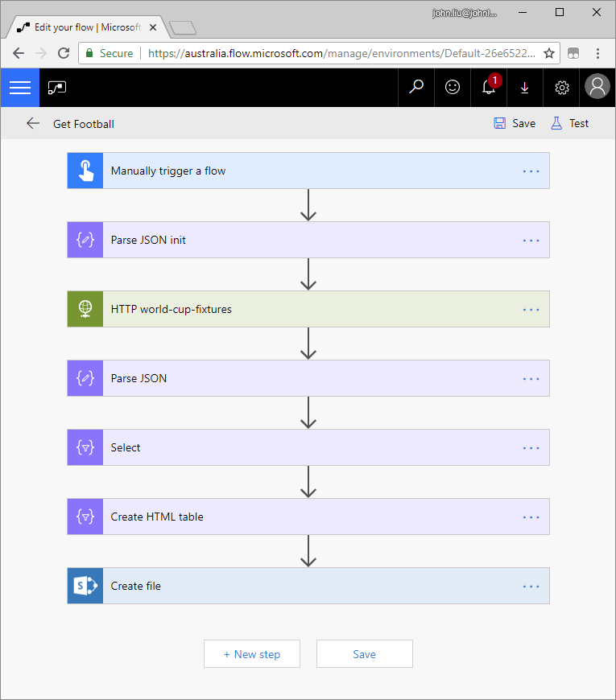This screenshot has width=616, height=700.
Task: Open ellipsis menu on Create file step
Action: click(x=531, y=586)
